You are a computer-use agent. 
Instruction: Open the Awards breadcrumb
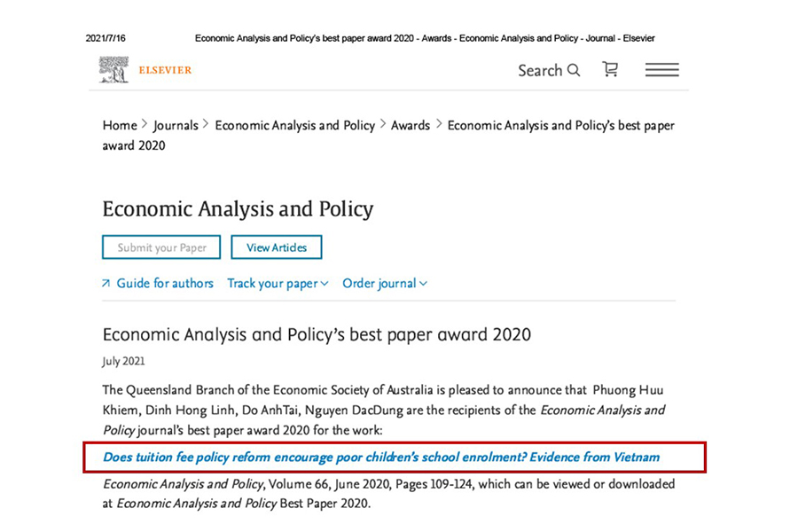click(x=411, y=125)
